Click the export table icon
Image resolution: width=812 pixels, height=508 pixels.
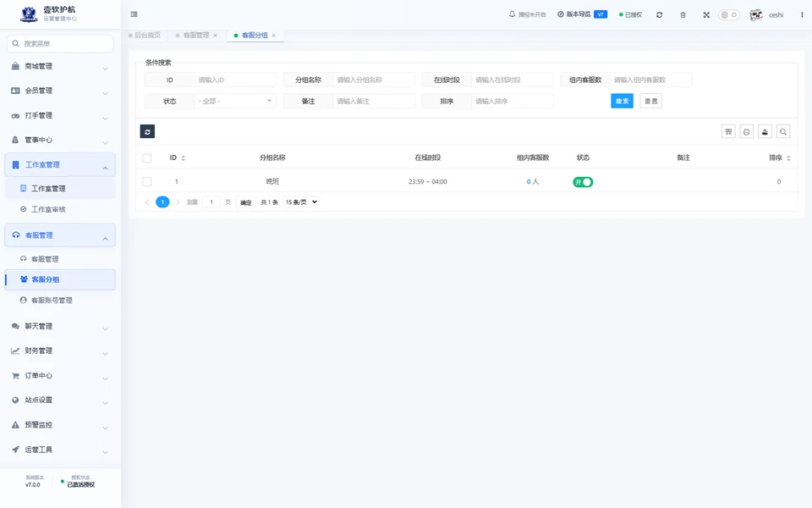click(765, 132)
